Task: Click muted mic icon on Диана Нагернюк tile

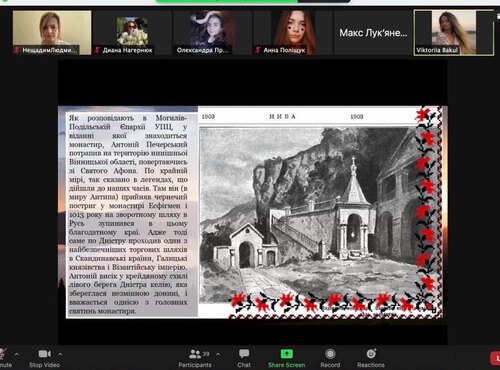Action: (x=97, y=50)
